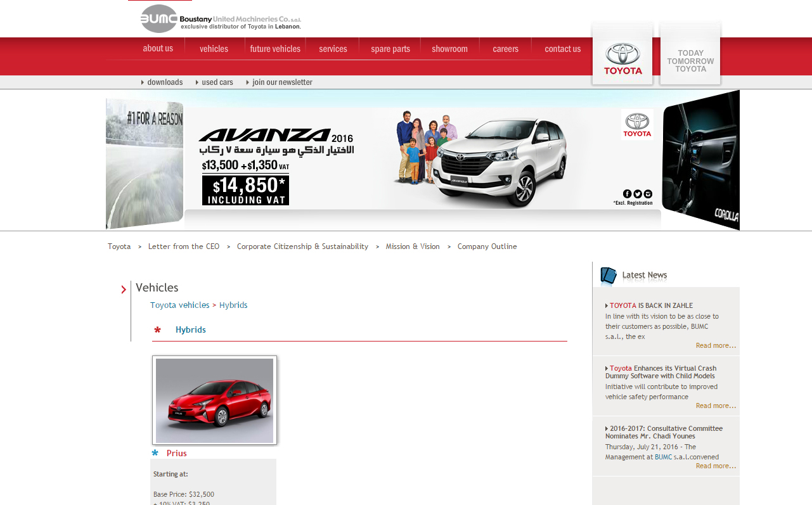Open the red Prius thumbnail image

coord(214,400)
